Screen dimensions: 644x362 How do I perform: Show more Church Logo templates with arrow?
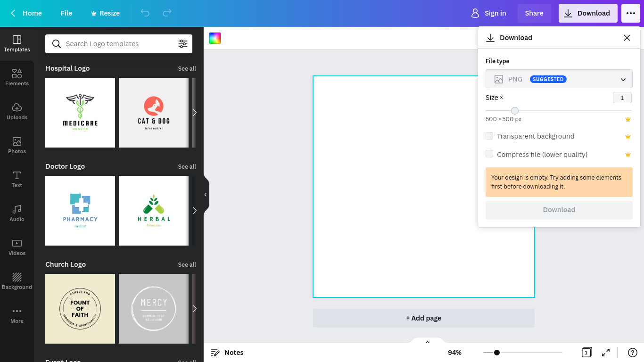click(x=194, y=309)
